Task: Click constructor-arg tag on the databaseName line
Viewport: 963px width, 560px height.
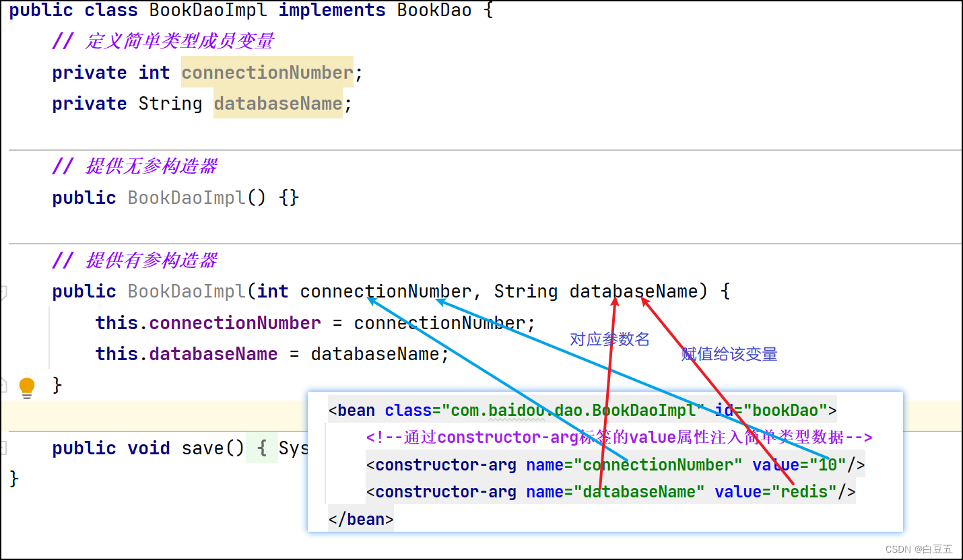Action: 446,492
